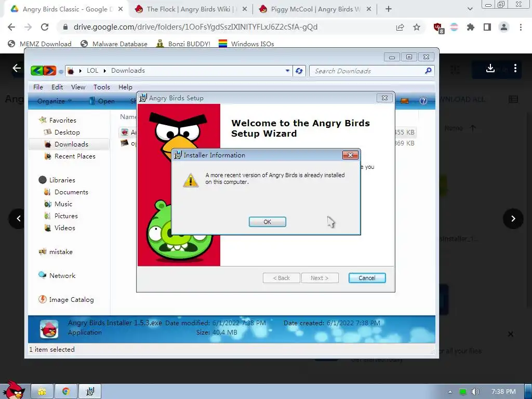
Task: Open Bonzi BUDDY! bookmark
Action: pyautogui.click(x=183, y=44)
